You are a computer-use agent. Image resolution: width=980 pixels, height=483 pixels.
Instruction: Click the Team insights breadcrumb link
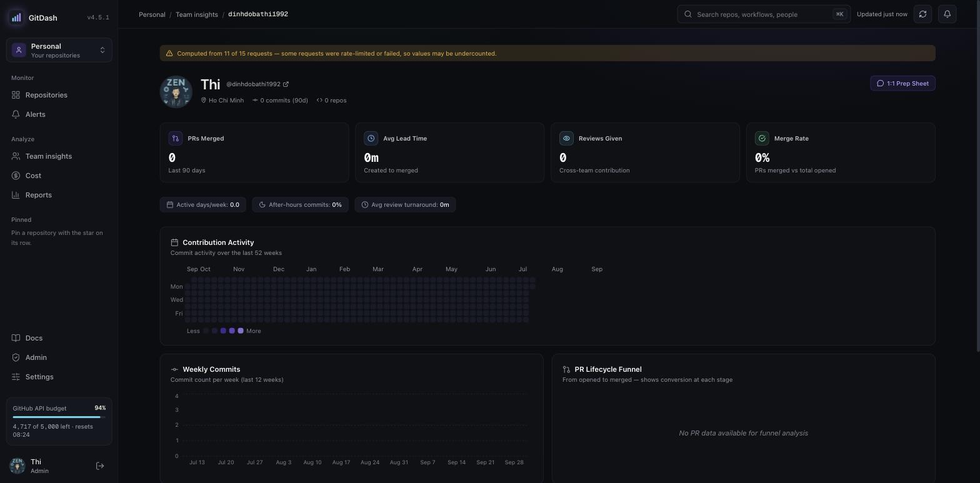[x=197, y=14]
